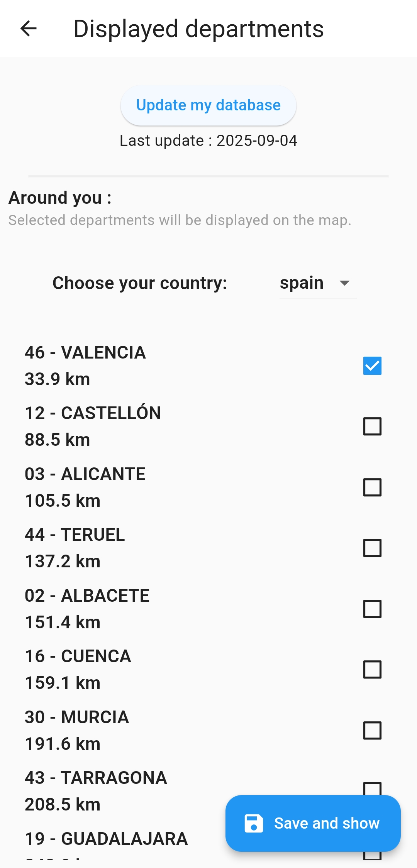Tap the back arrow icon

click(29, 29)
